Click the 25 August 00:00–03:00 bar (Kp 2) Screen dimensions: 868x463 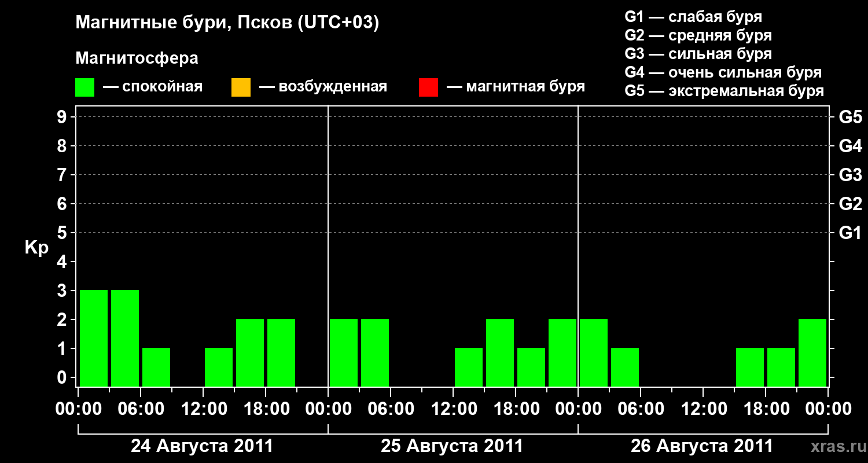(344, 352)
